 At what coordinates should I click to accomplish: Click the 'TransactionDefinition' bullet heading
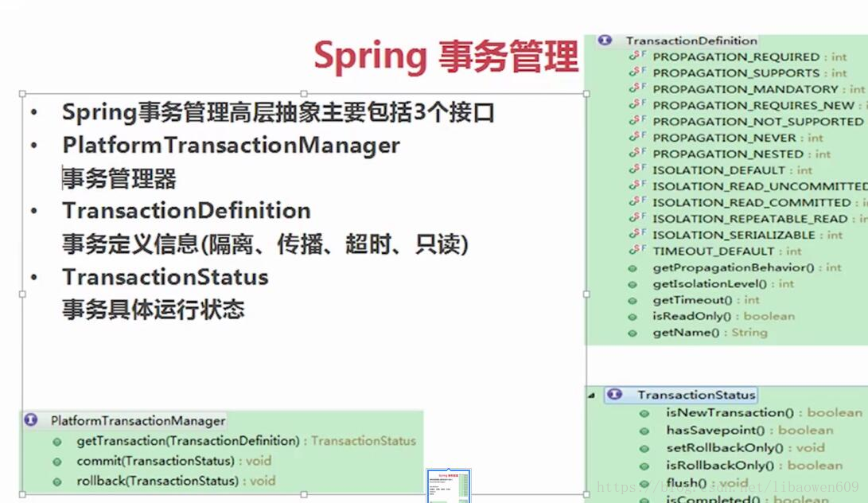coord(186,210)
